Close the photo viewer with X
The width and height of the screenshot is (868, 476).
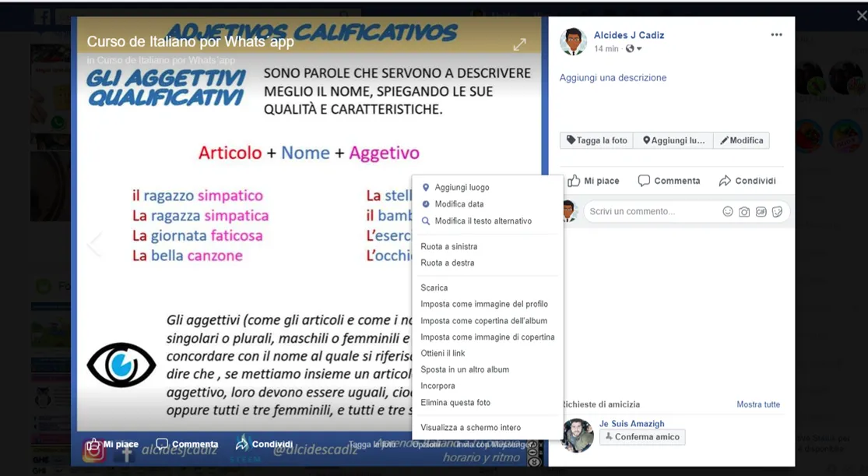click(x=861, y=16)
